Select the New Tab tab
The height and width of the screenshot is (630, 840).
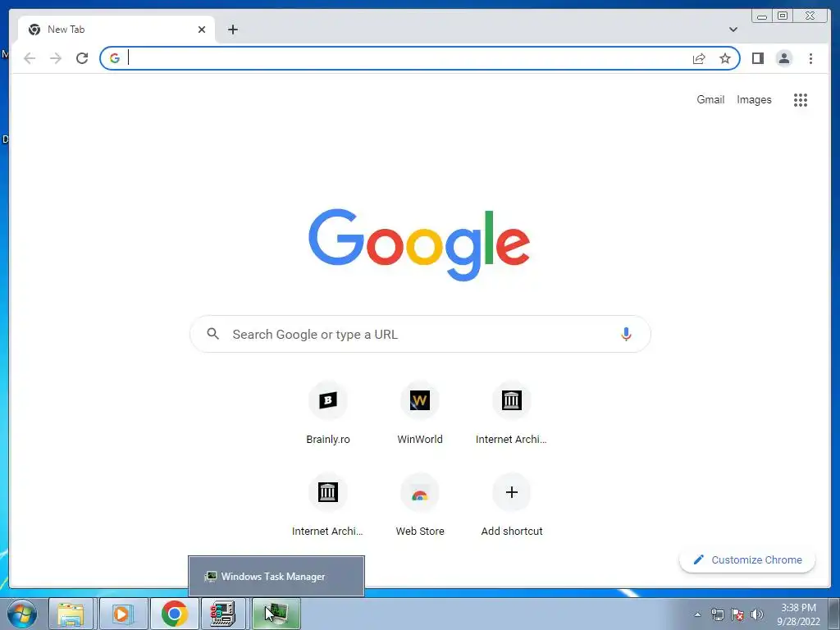116,30
